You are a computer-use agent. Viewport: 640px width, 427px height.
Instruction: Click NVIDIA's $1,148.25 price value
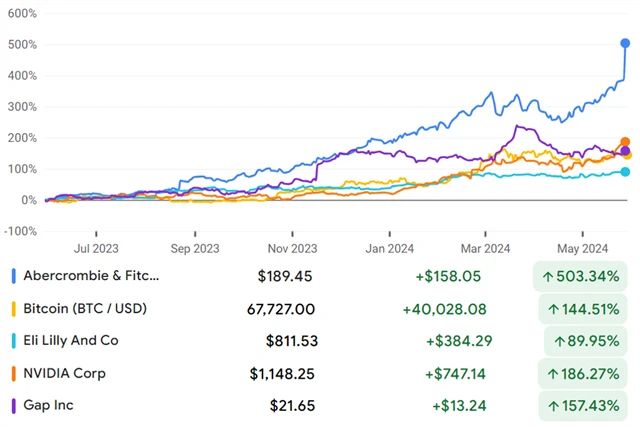[x=283, y=373]
